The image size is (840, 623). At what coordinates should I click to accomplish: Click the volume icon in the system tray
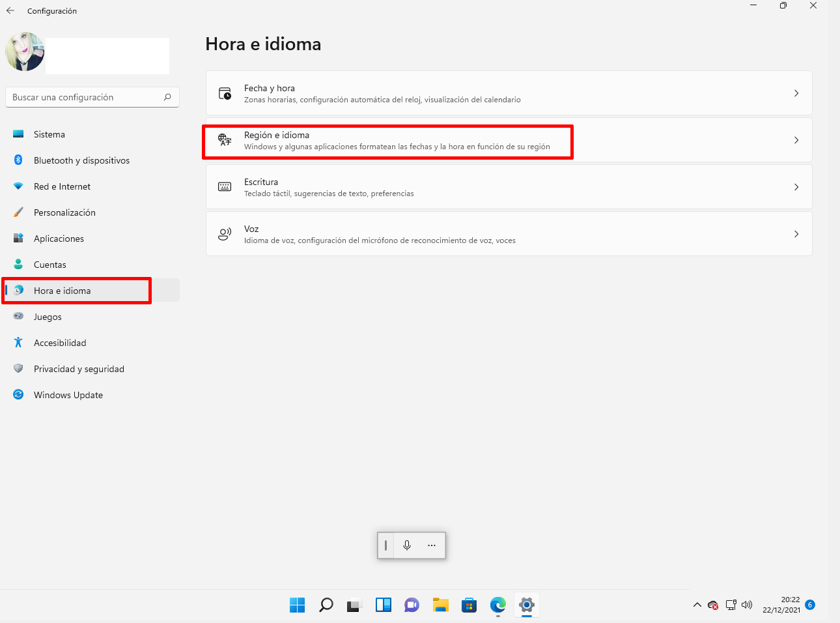[747, 605]
